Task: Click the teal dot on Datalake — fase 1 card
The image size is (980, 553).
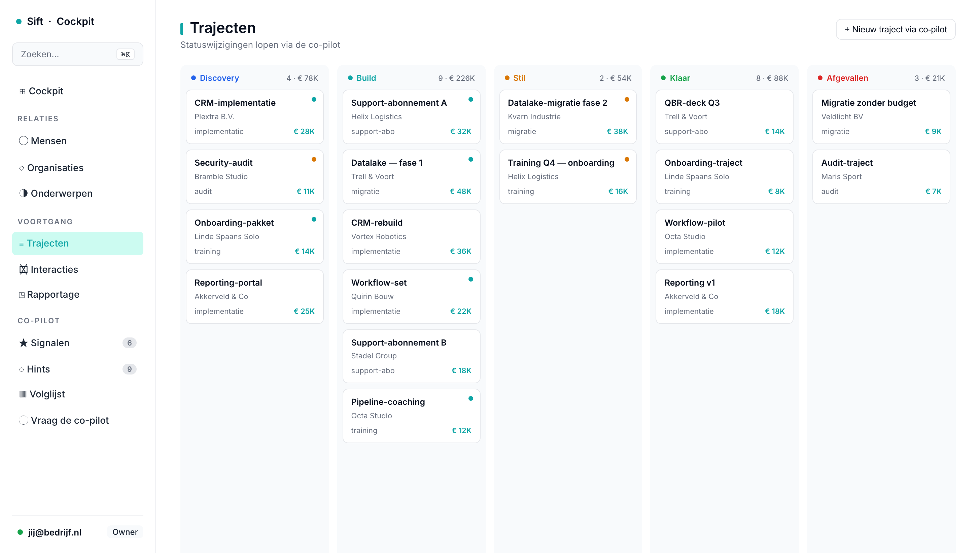Action: (470, 160)
